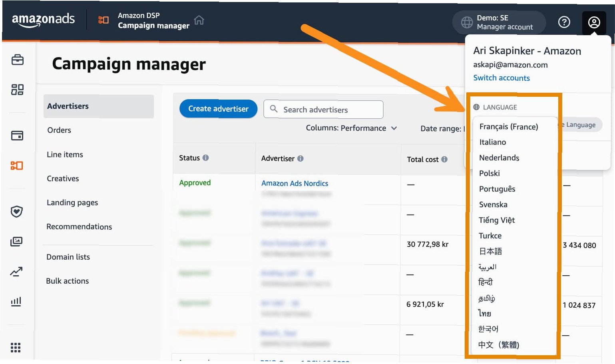Open the Creatives section
Viewport: 615px width, 364px height.
click(63, 179)
